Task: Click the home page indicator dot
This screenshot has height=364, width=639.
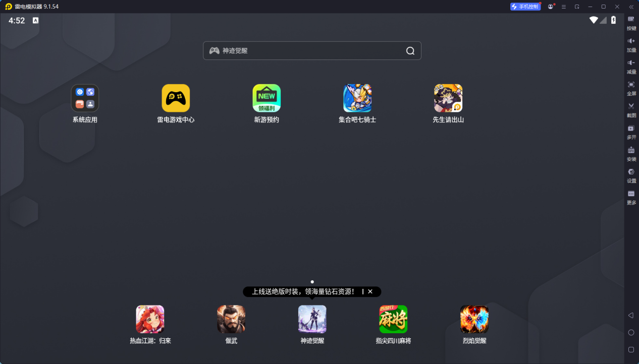Action: click(312, 282)
